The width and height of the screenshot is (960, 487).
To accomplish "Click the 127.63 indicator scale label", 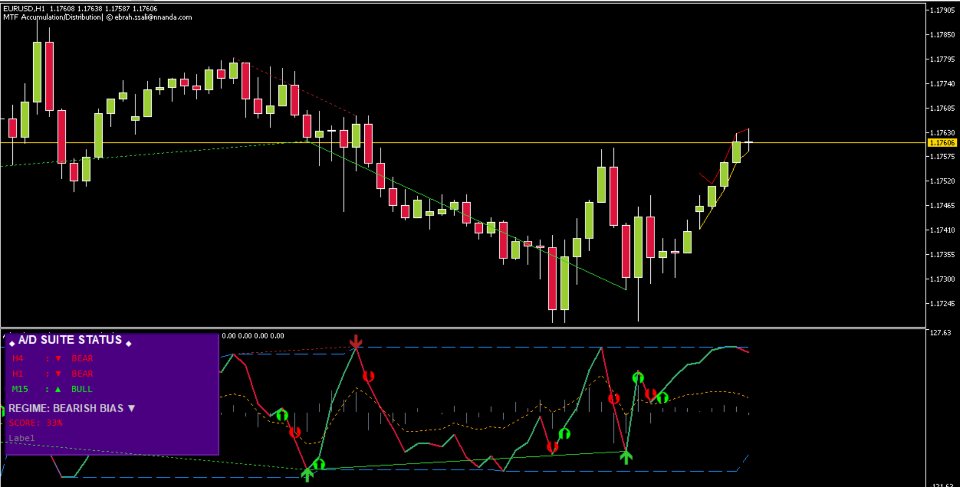I will tap(940, 333).
